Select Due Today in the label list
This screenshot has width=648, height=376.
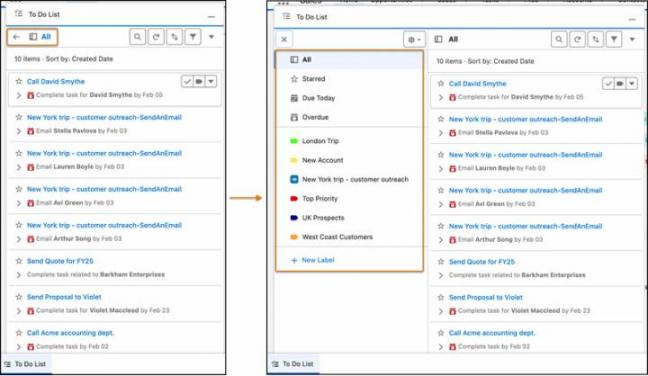pos(350,98)
